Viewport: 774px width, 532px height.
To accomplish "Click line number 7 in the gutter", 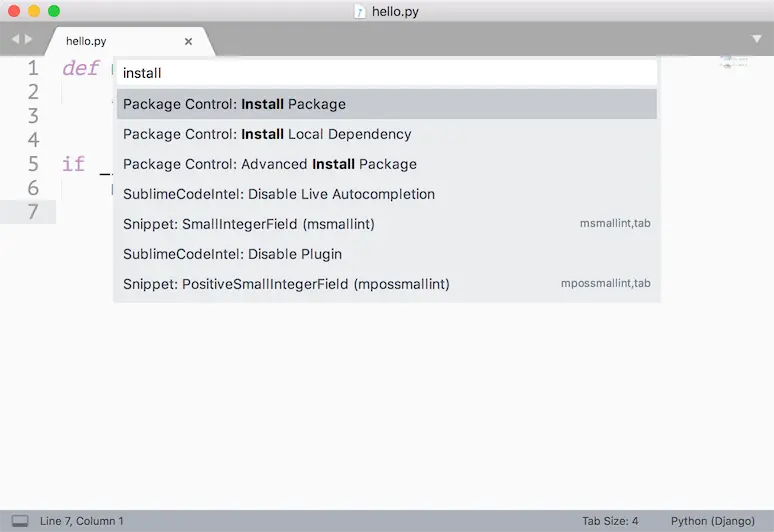I will click(x=33, y=211).
